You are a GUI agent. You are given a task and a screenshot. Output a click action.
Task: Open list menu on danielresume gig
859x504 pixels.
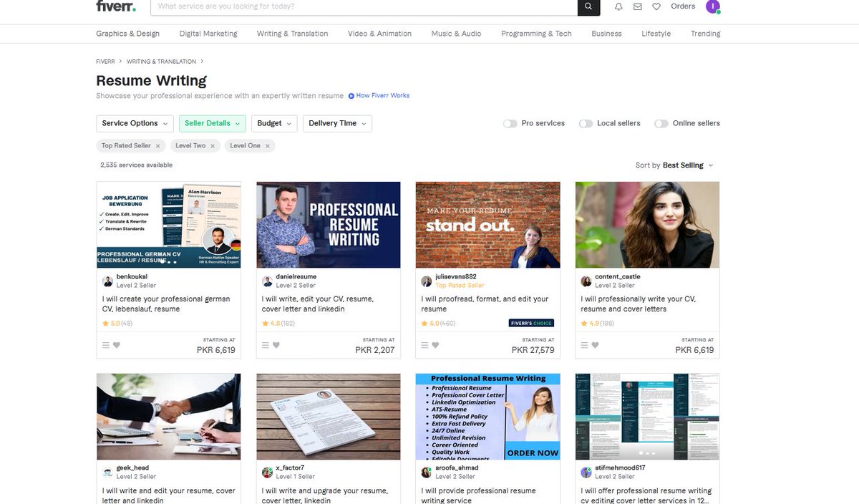tap(265, 345)
